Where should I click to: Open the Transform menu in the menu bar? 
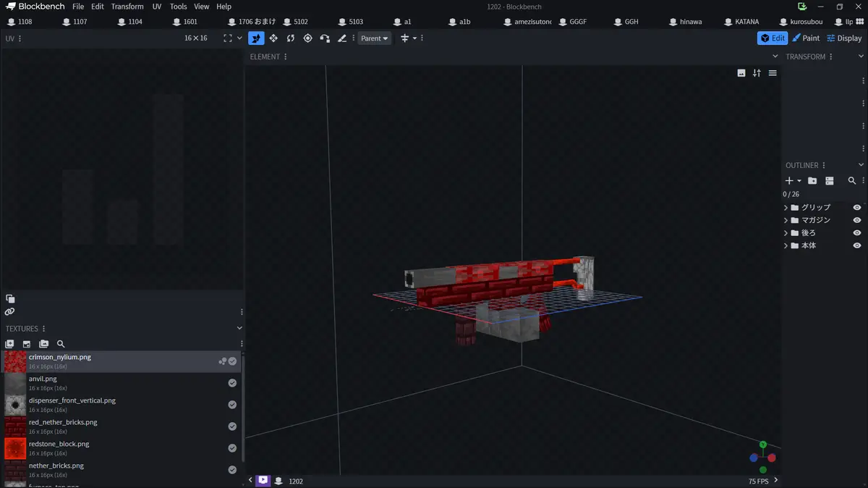(127, 7)
